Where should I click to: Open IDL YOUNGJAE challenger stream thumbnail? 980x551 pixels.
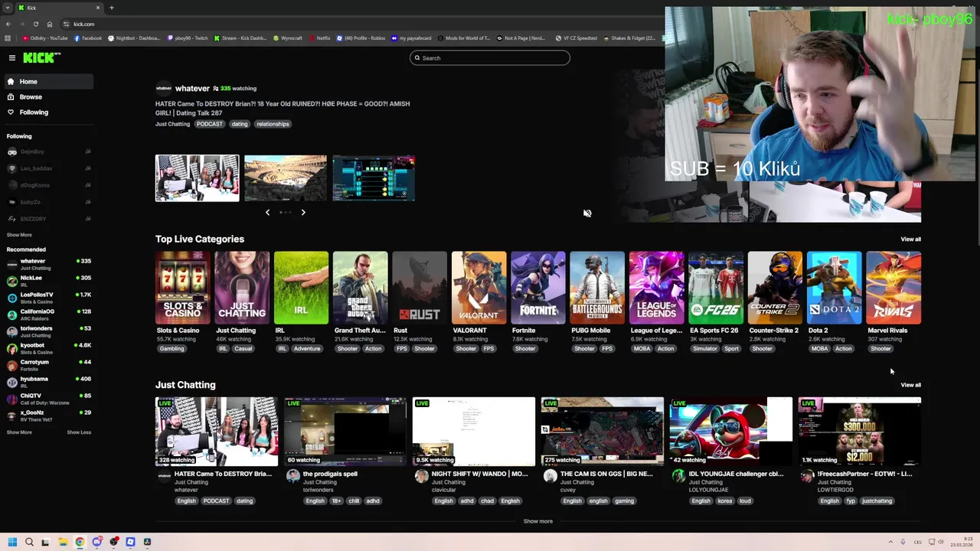[731, 432]
